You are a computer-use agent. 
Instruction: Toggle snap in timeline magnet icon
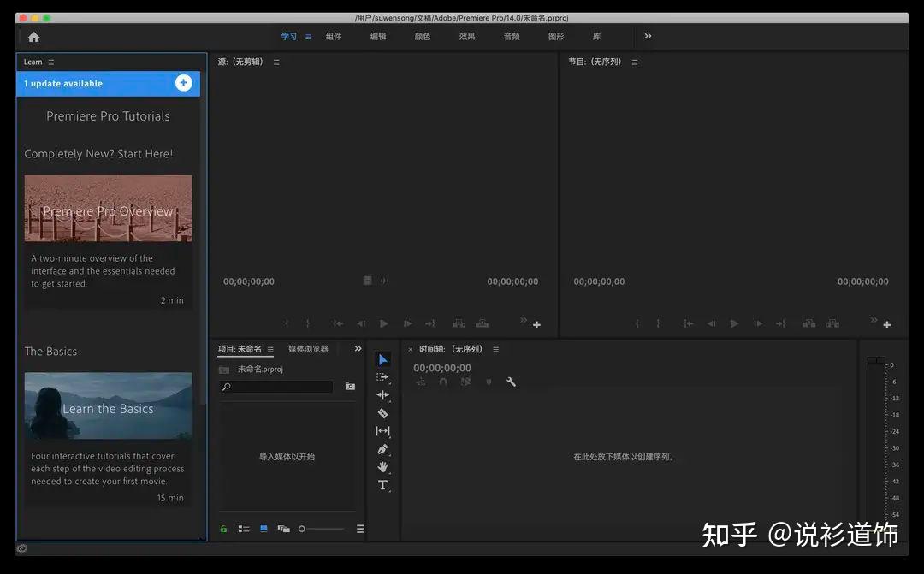[443, 382]
